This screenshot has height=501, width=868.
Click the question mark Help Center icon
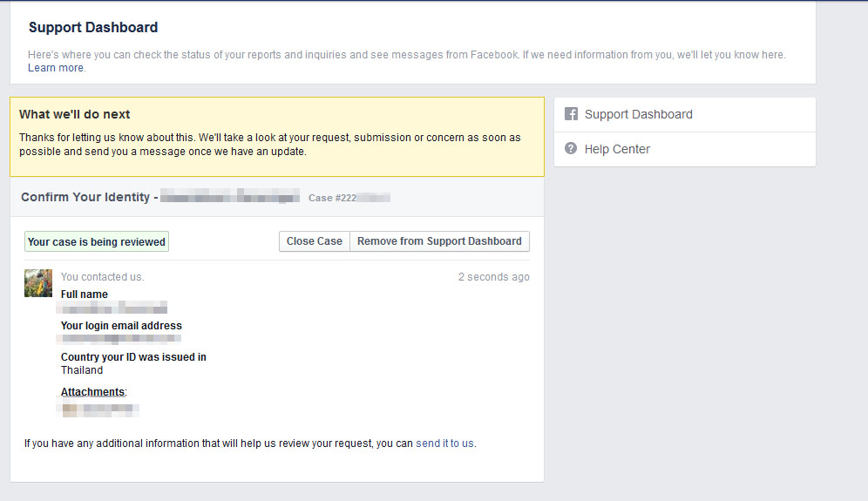pos(571,148)
